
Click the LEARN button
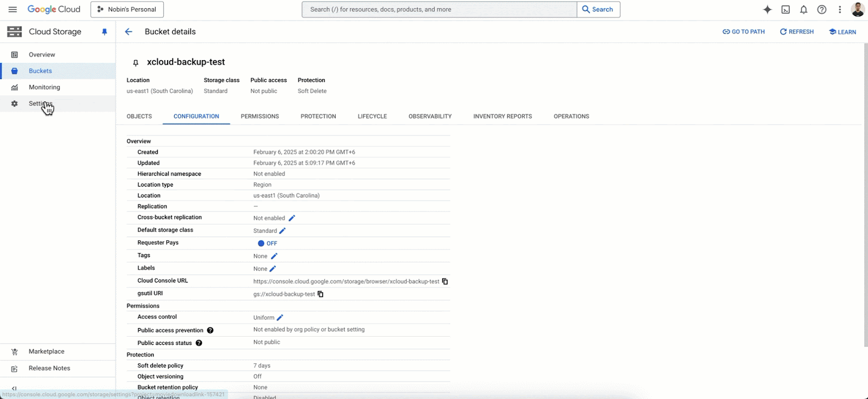point(843,31)
